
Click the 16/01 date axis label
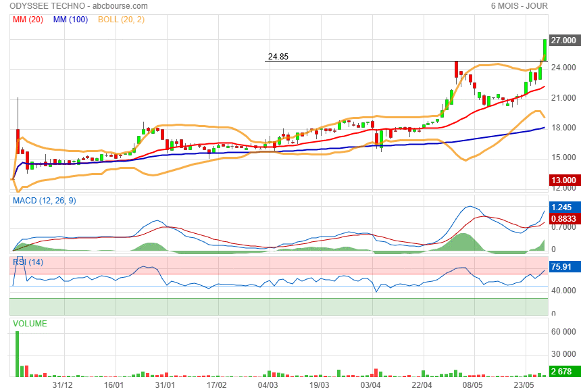(x=113, y=385)
